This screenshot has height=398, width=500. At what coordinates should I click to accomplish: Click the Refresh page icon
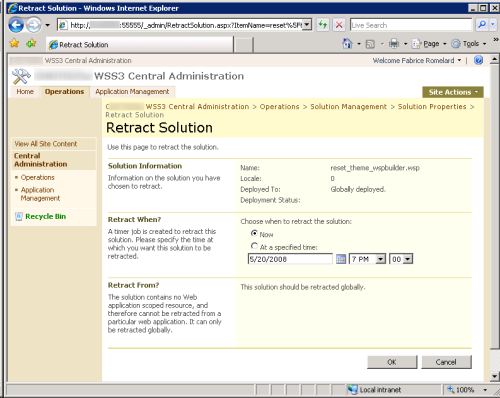(x=323, y=25)
